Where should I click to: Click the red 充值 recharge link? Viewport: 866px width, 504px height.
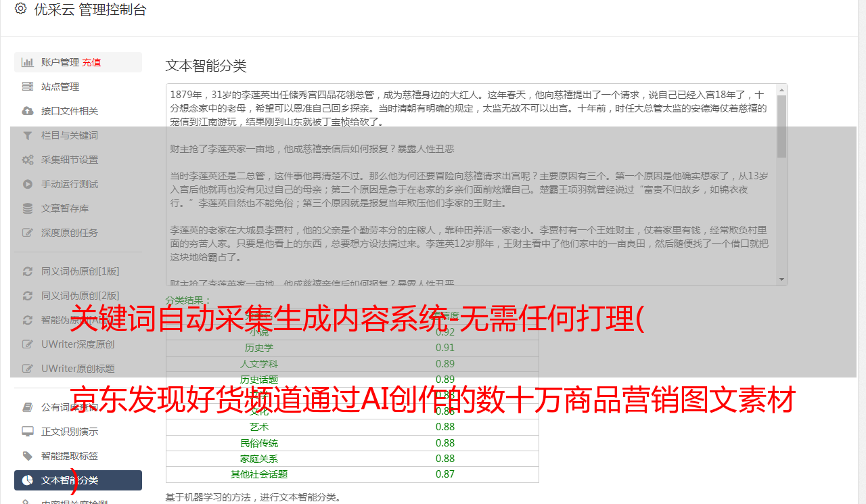pos(91,62)
